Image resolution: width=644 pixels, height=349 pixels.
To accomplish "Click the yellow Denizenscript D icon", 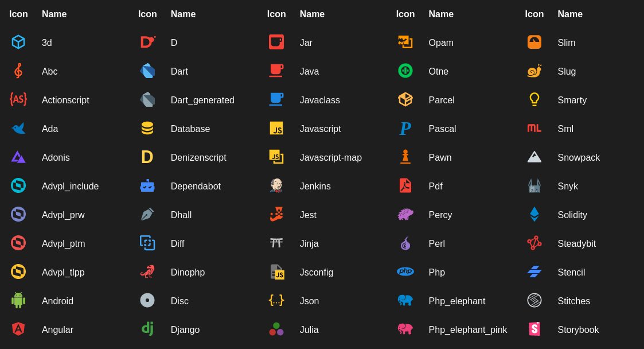I will (x=147, y=157).
